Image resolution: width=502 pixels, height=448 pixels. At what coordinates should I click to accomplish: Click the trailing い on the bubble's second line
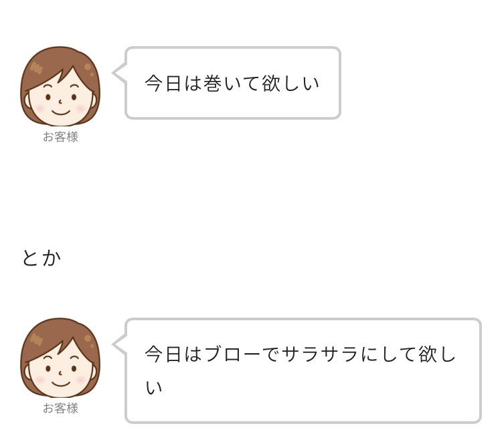[154, 387]
